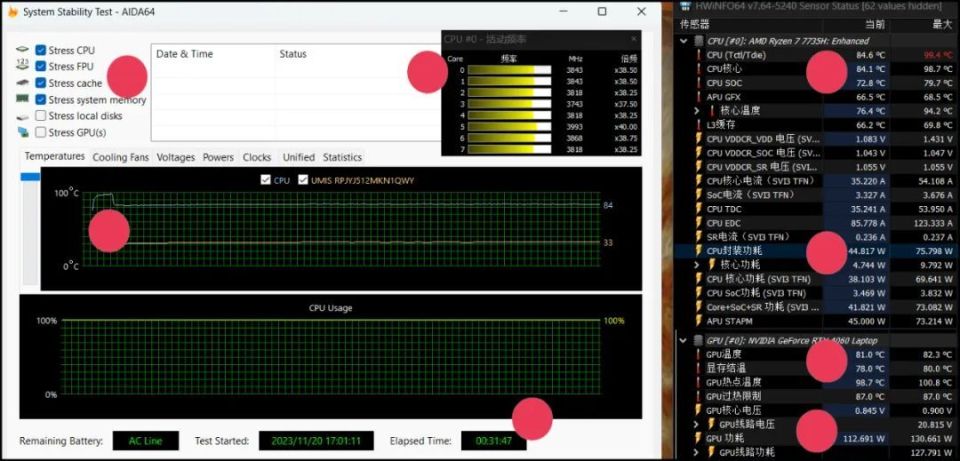Uncheck the Stress CPU checkbox
Viewport: 960px width, 461px height.
point(40,50)
